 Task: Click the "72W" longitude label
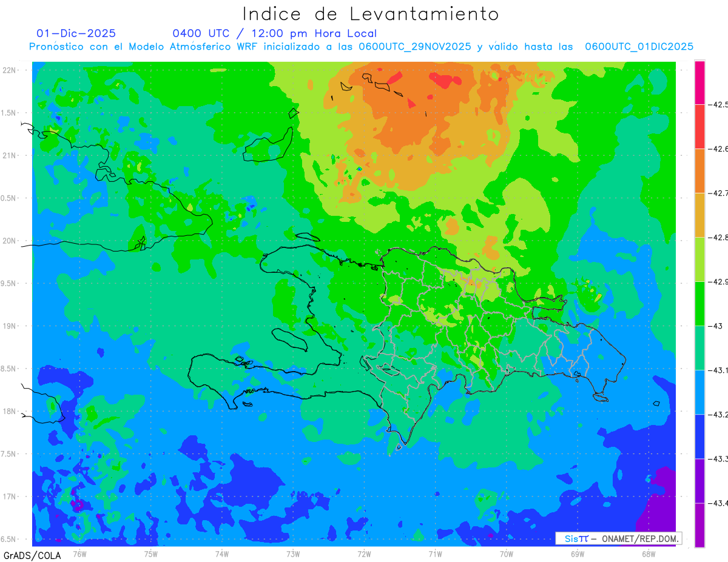(x=364, y=554)
